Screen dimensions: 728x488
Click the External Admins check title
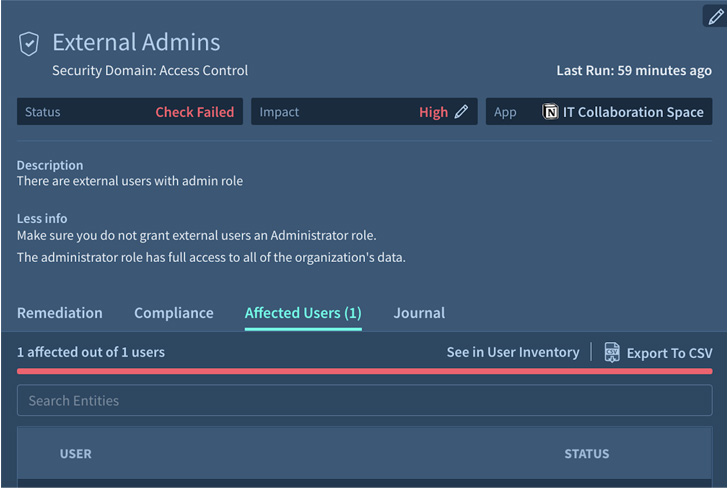click(136, 43)
